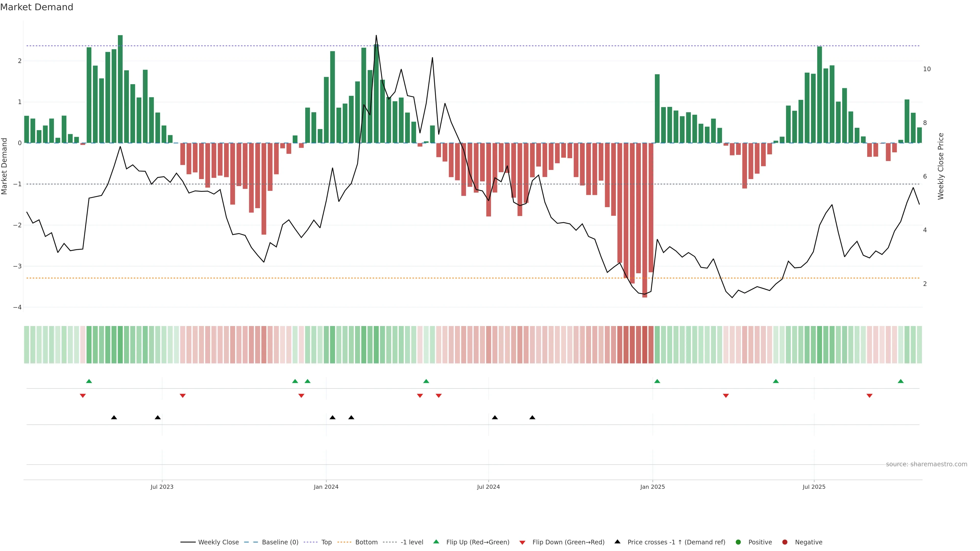This screenshot has width=980, height=551.
Task: Click the Positive green dot legend
Action: 738,542
